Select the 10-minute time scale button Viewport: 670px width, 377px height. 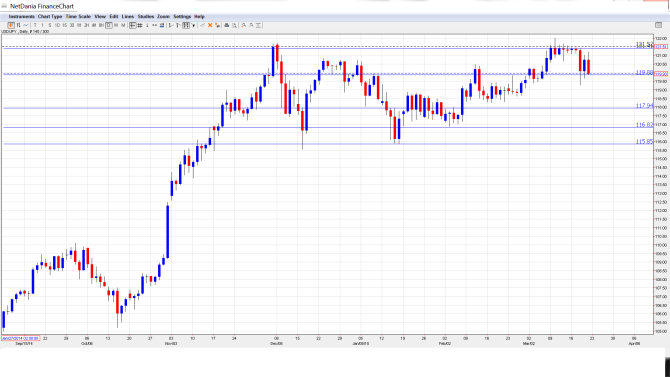click(x=57, y=25)
